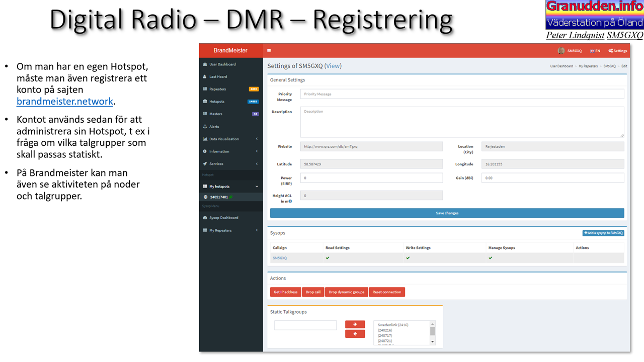Open the Last Heard menu item
Viewport: 644px width, 362px height.
pyautogui.click(x=231, y=77)
